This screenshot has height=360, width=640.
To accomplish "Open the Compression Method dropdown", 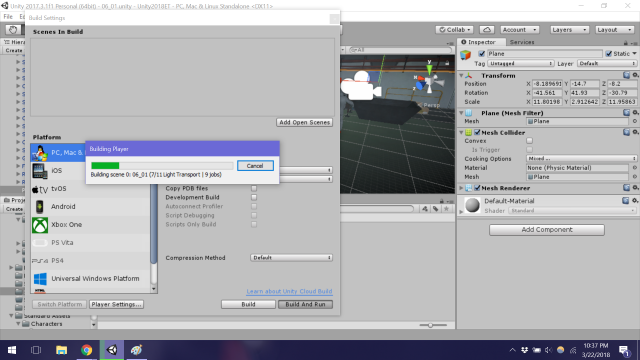I will point(291,258).
